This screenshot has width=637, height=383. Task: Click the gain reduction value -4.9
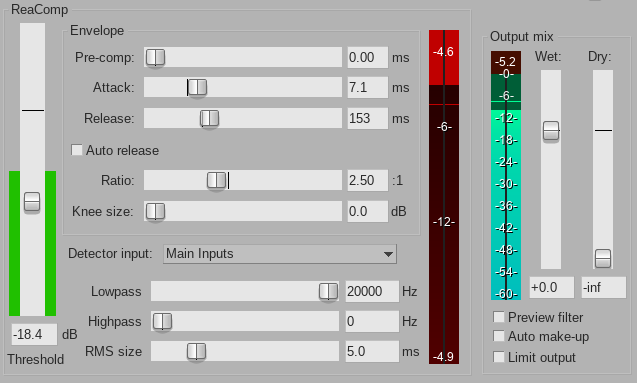(x=443, y=357)
